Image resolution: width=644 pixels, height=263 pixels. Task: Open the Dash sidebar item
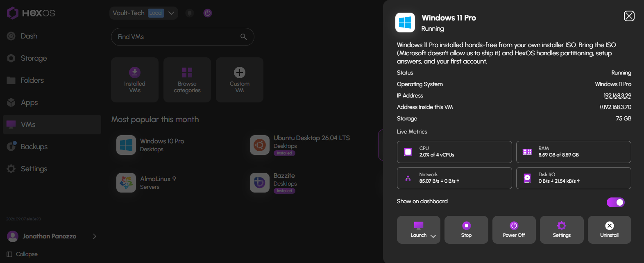[52, 36]
